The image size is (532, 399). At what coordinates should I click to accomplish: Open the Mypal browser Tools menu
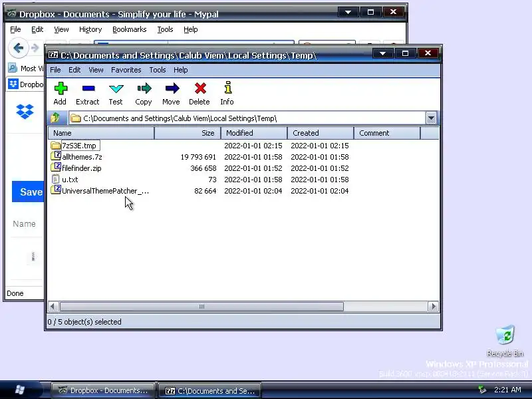pyautogui.click(x=165, y=29)
